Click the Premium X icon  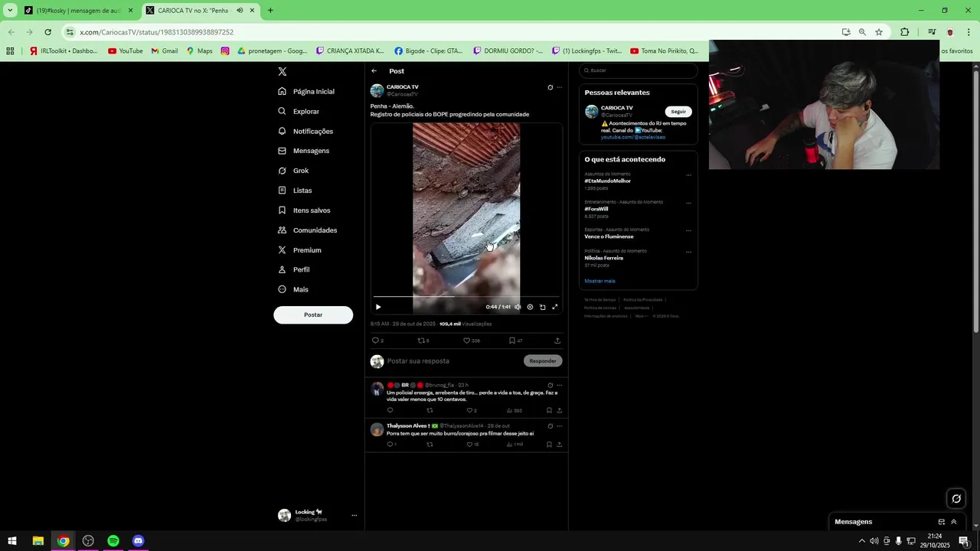point(283,250)
